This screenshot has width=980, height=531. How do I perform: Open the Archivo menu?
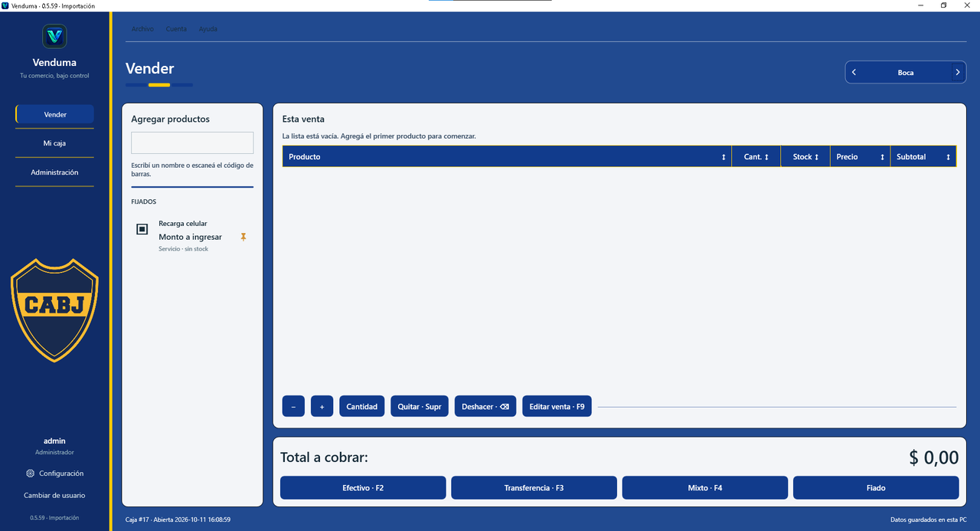point(142,29)
